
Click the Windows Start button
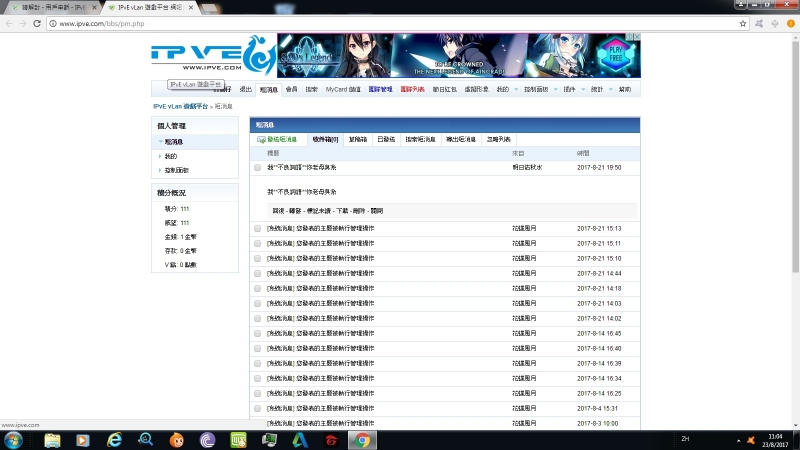click(14, 440)
